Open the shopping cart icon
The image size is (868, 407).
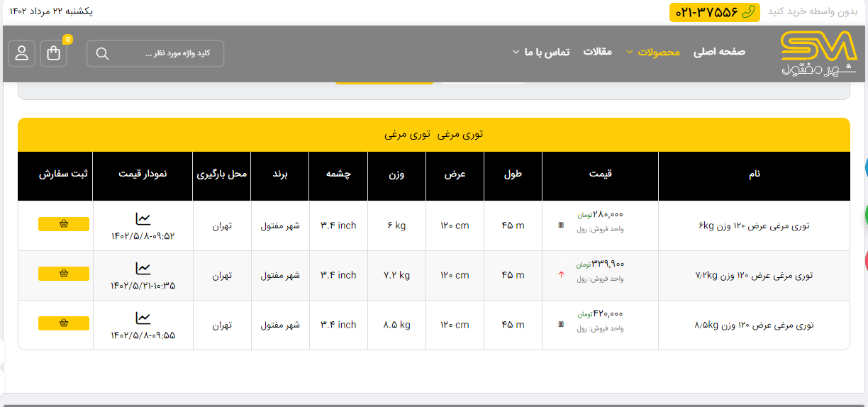click(x=54, y=53)
